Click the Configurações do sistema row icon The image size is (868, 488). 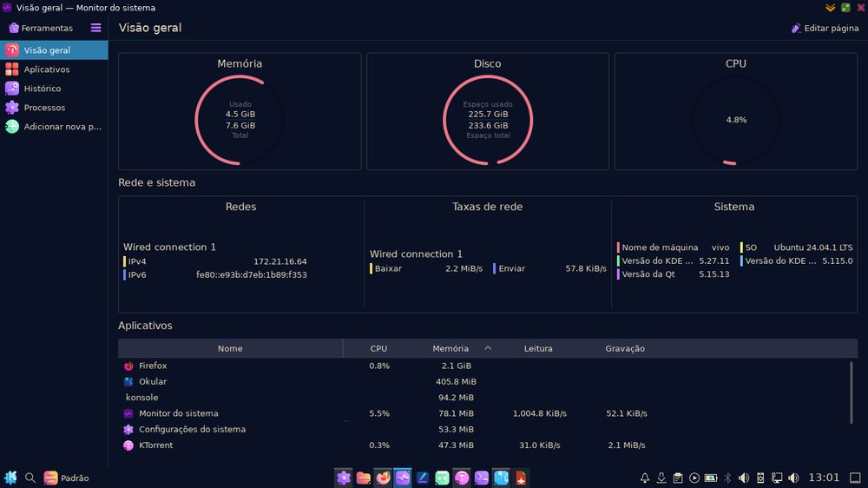[x=128, y=429]
